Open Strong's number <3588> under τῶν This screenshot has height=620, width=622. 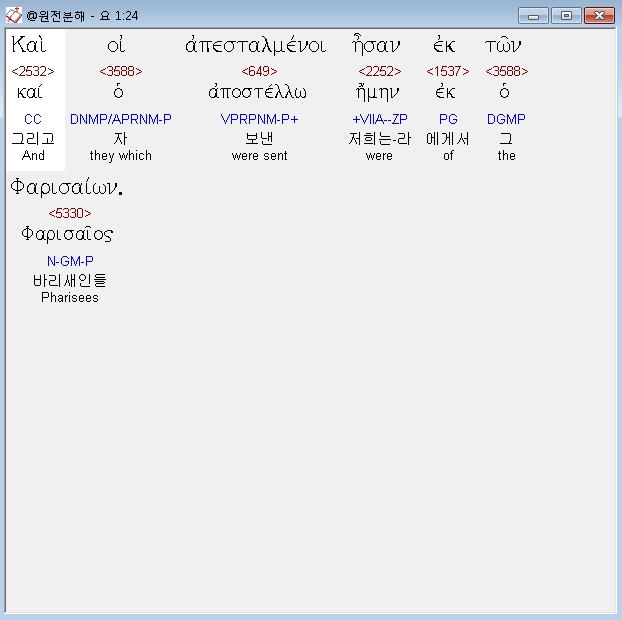tap(507, 71)
